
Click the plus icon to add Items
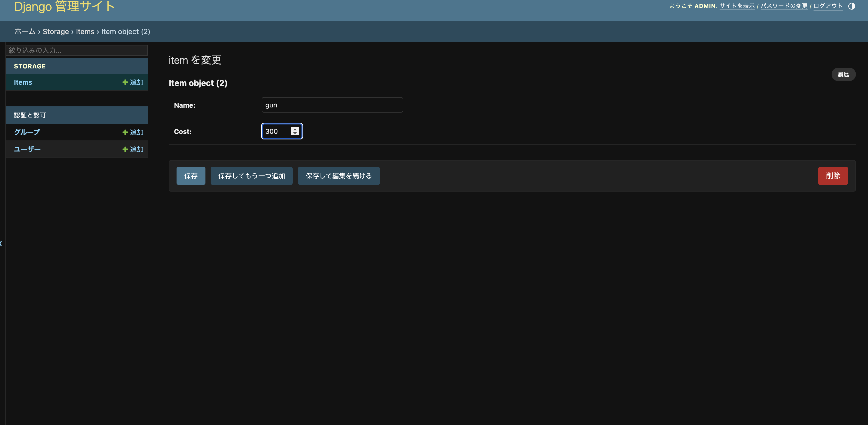(x=125, y=82)
